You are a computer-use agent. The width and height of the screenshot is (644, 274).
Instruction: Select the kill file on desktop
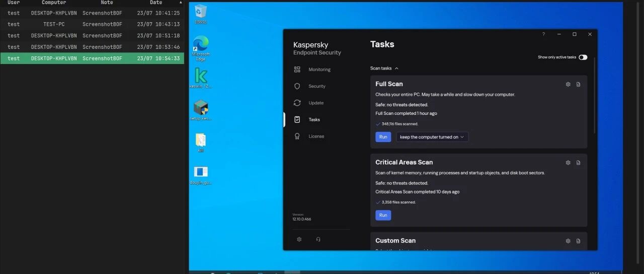[x=201, y=143]
